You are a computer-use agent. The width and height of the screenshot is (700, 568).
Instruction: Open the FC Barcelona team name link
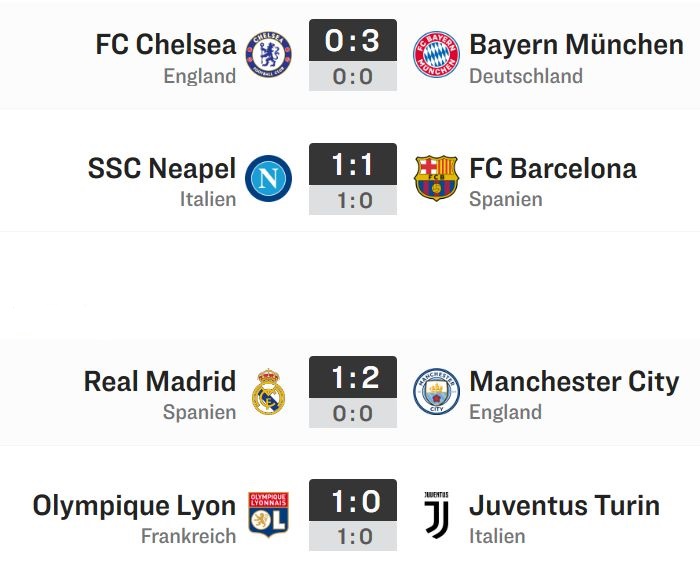click(x=553, y=169)
